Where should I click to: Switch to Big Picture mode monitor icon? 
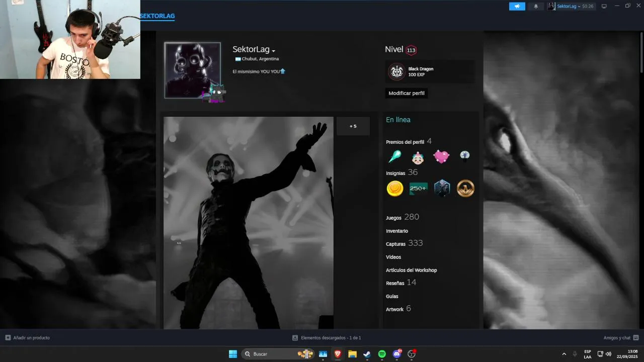[x=604, y=6]
